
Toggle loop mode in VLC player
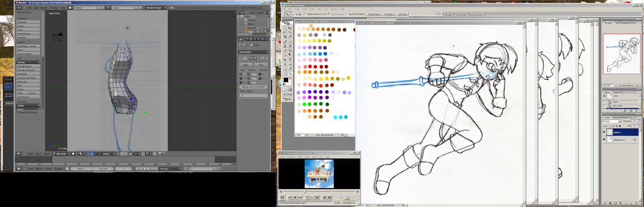click(x=324, y=197)
